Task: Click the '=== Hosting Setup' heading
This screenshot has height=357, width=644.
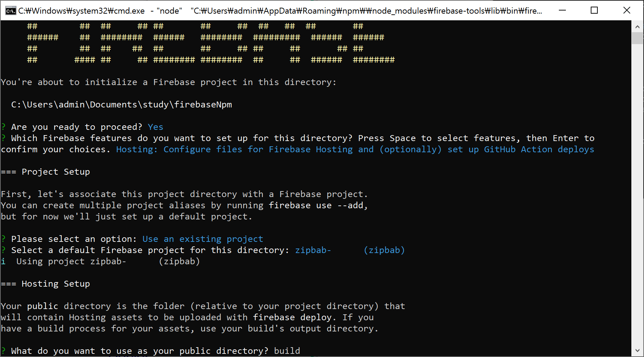Action: [x=46, y=284]
